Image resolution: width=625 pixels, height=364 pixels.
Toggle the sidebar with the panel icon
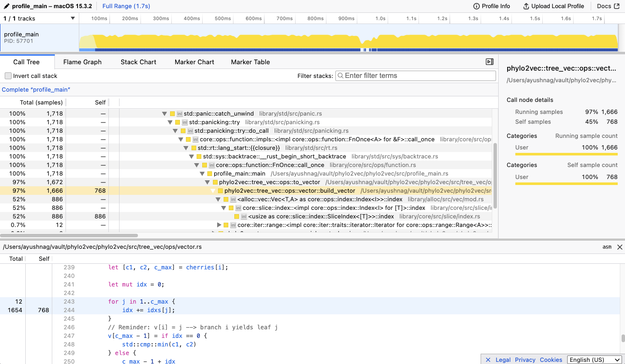click(x=490, y=62)
